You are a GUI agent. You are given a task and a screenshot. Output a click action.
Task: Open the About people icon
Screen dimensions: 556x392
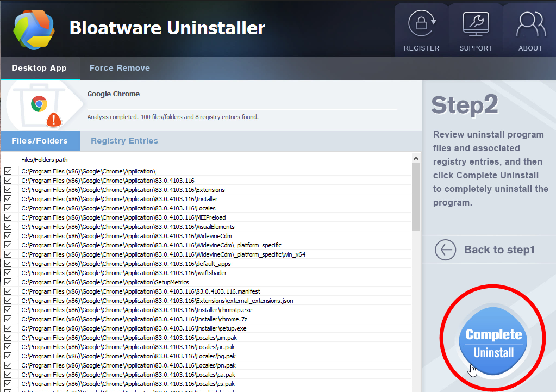(530, 24)
